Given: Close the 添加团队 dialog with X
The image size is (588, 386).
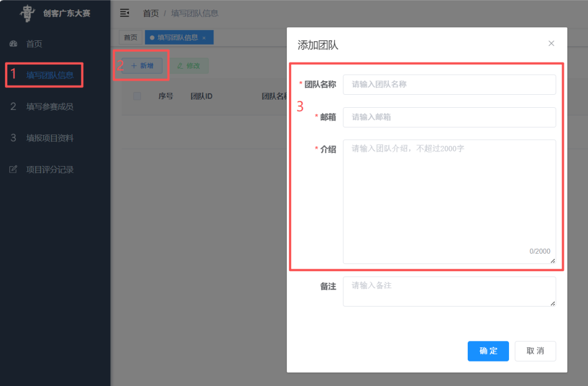Looking at the screenshot, I should [551, 44].
